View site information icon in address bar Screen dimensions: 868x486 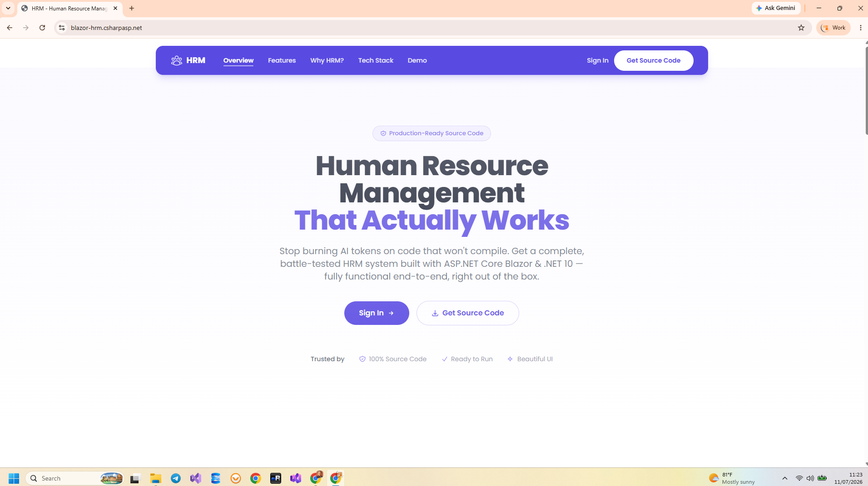[62, 28]
